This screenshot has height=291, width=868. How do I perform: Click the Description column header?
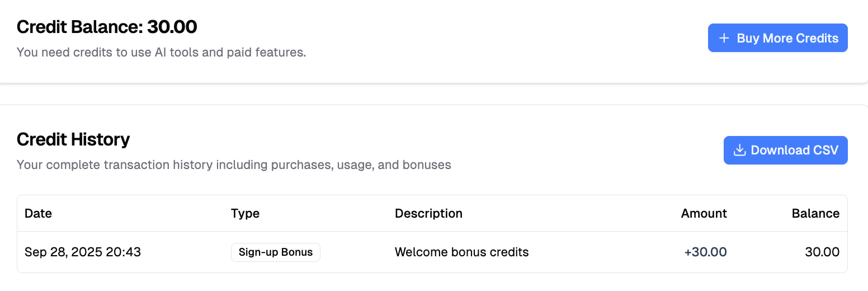point(428,213)
